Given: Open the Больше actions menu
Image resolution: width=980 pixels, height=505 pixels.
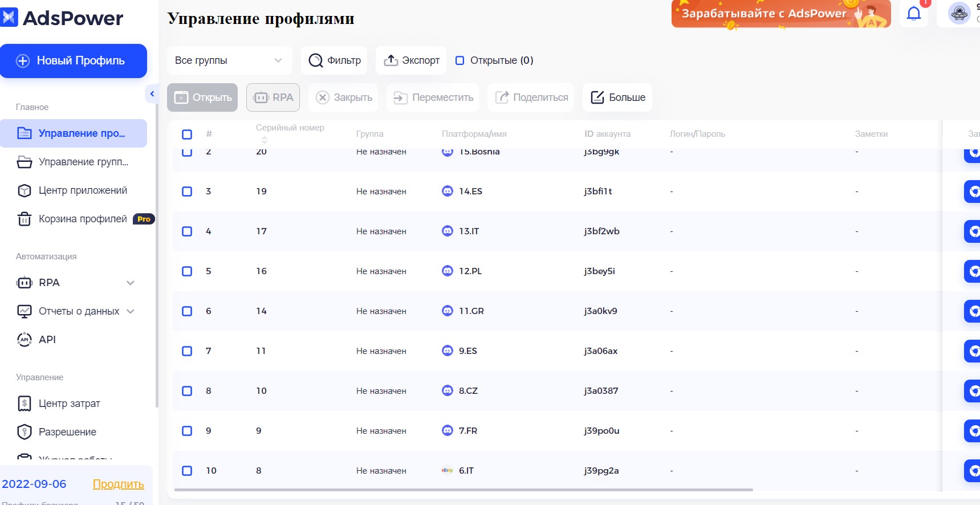Looking at the screenshot, I should point(617,97).
